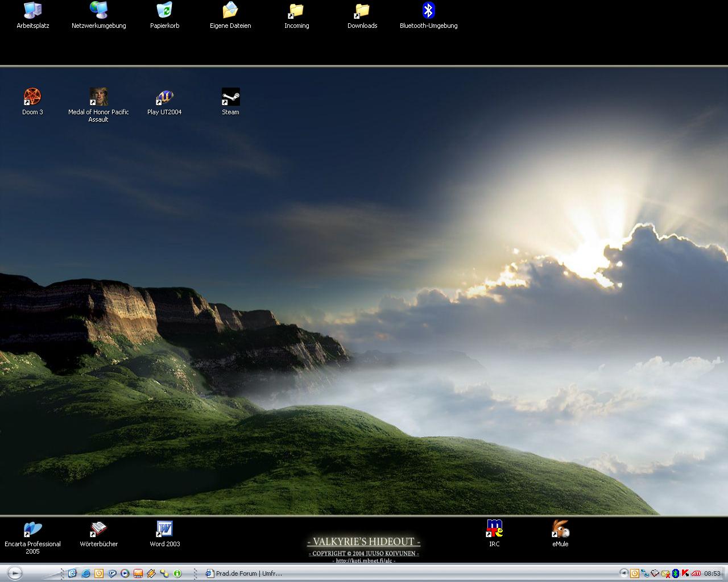
Task: Open Encarta Professional 2005
Action: click(32, 529)
